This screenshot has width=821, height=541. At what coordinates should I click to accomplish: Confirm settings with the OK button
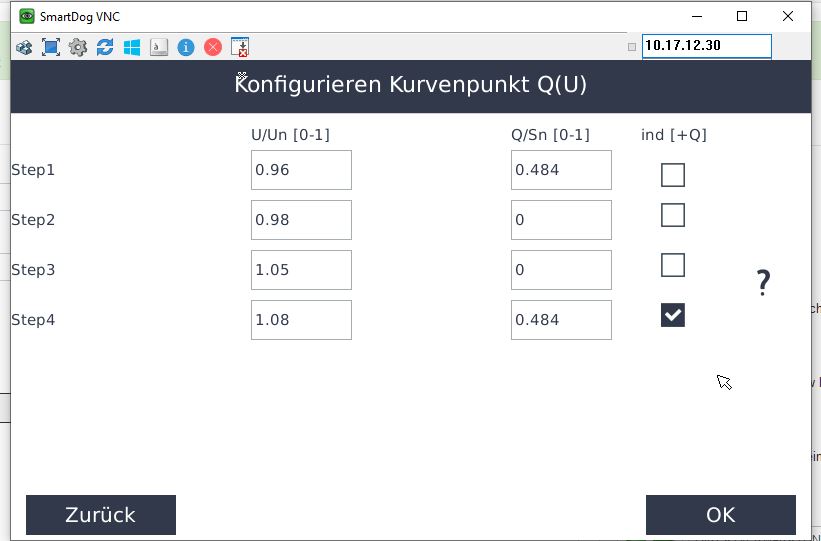720,515
